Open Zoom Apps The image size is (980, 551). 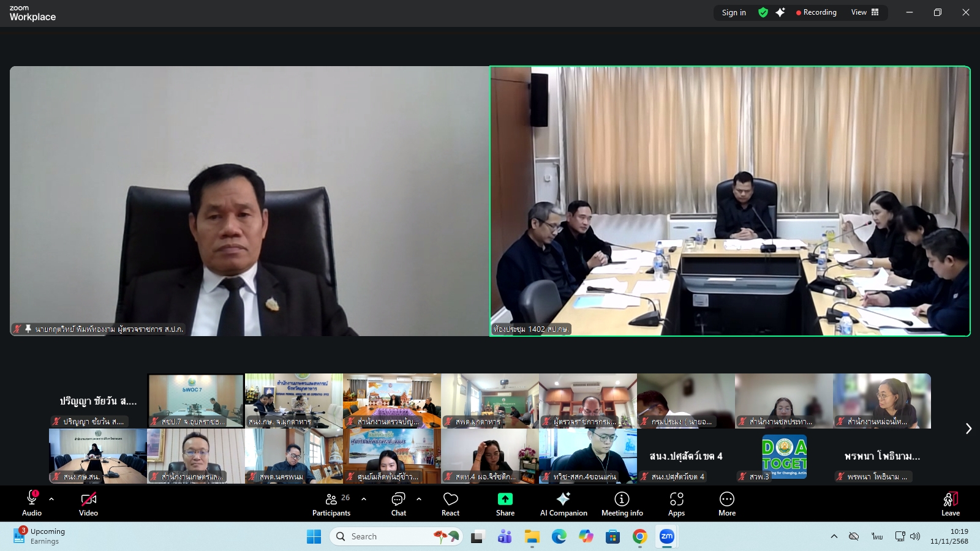point(676,503)
